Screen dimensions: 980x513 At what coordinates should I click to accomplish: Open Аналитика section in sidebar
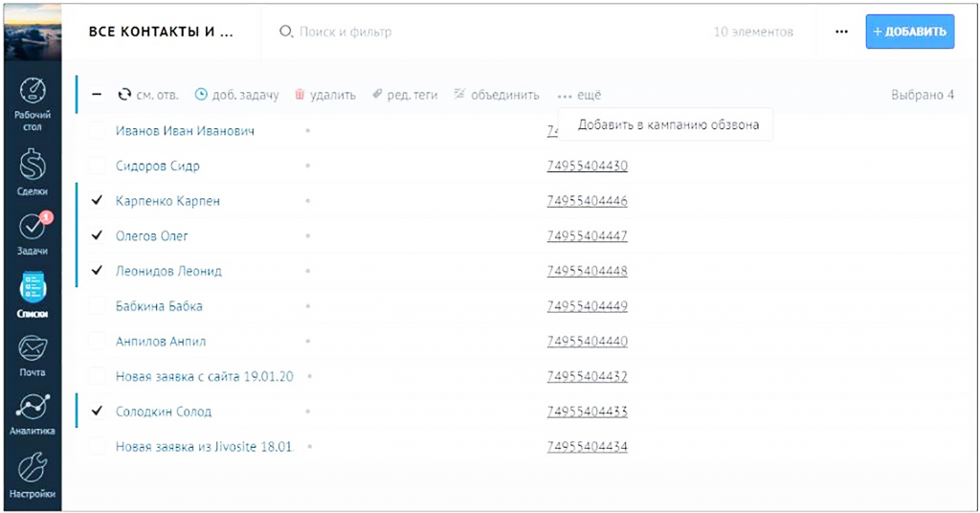point(33,413)
